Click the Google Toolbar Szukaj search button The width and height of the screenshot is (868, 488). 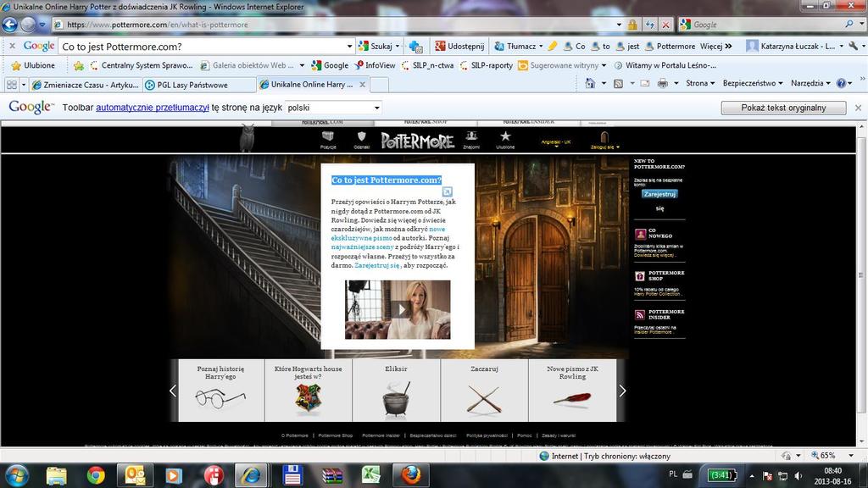pyautogui.click(x=375, y=46)
